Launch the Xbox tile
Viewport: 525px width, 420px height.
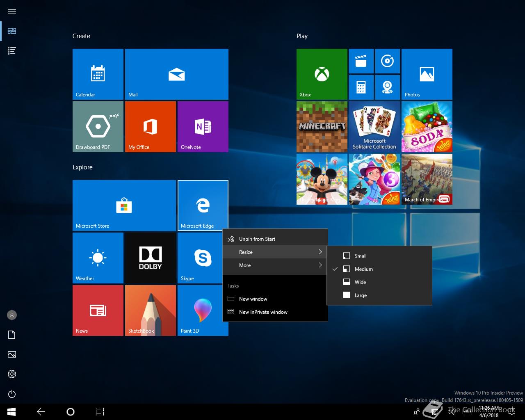tap(322, 74)
